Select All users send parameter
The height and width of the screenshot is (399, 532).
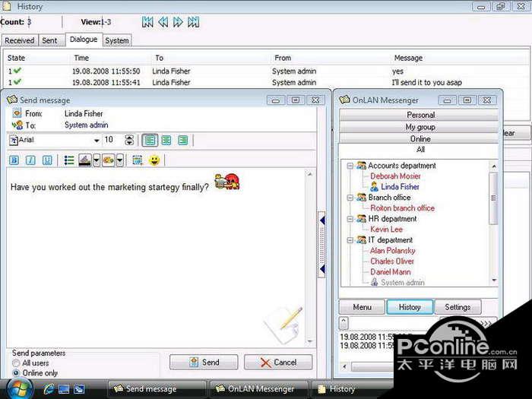(16, 363)
